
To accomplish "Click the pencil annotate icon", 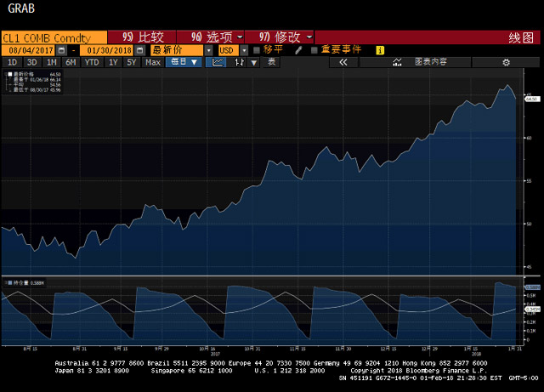I will click(297, 50).
